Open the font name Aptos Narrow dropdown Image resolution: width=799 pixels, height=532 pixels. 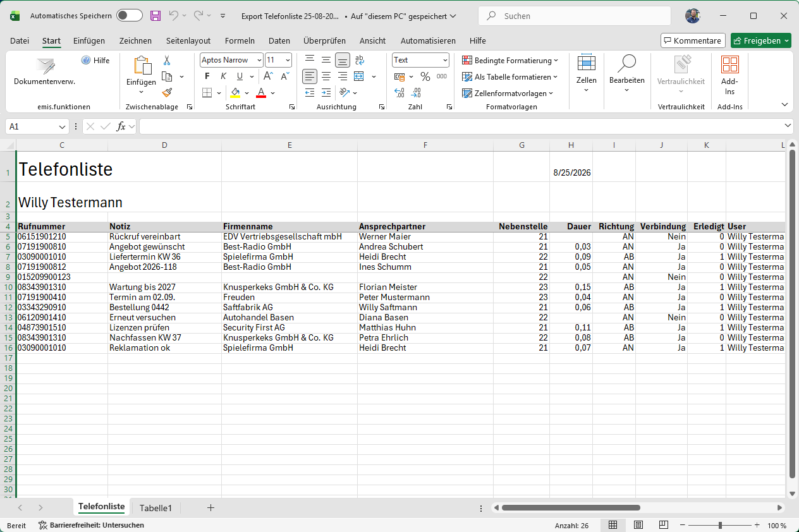(259, 60)
